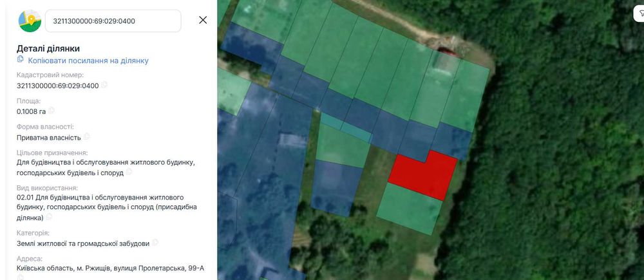The height and width of the screenshot is (280, 644).
Task: Click the 'Ржищів, вулиця Пролетарська, 99-А' address text
Action: tap(140, 268)
